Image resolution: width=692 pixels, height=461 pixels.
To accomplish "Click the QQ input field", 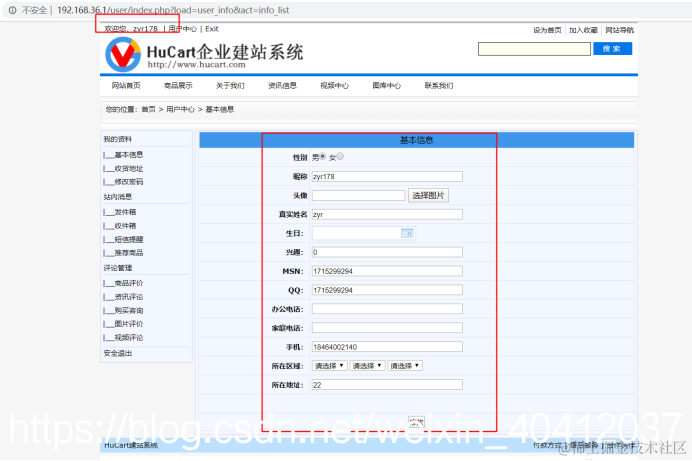I will coord(387,290).
